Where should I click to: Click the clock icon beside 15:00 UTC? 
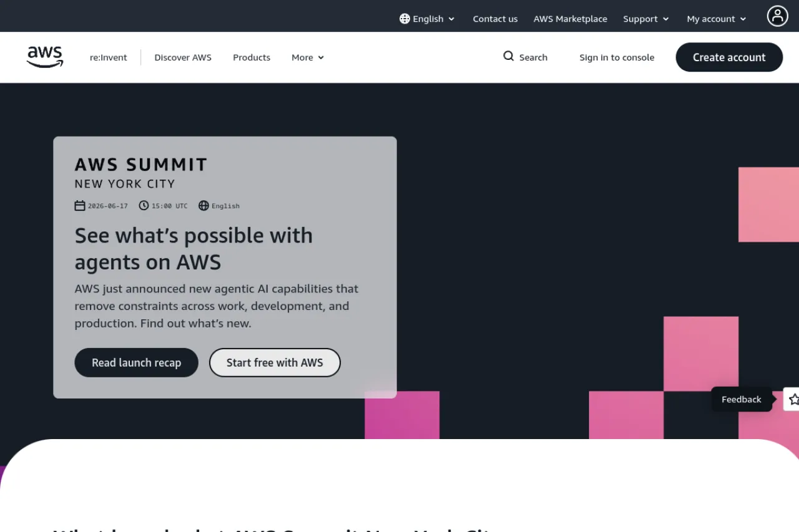click(144, 206)
